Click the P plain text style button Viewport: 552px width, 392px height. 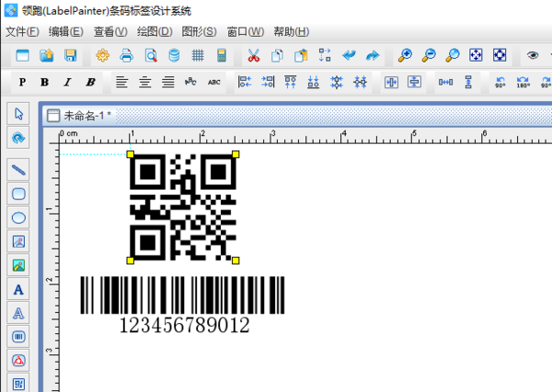coord(22,82)
